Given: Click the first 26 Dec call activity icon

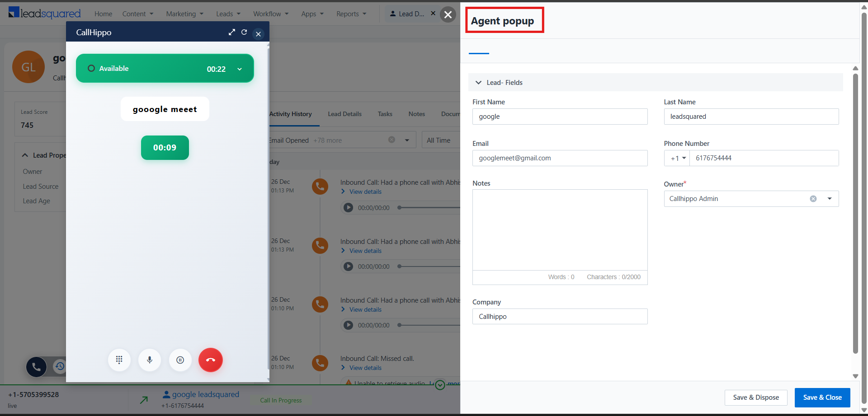Looking at the screenshot, I should pos(320,187).
